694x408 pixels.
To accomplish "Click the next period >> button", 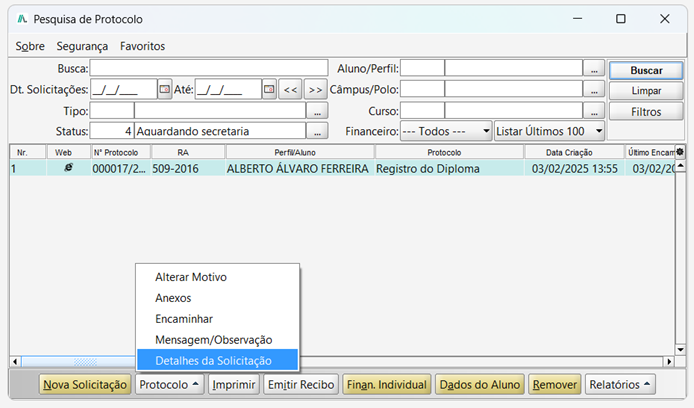I will (x=315, y=89).
